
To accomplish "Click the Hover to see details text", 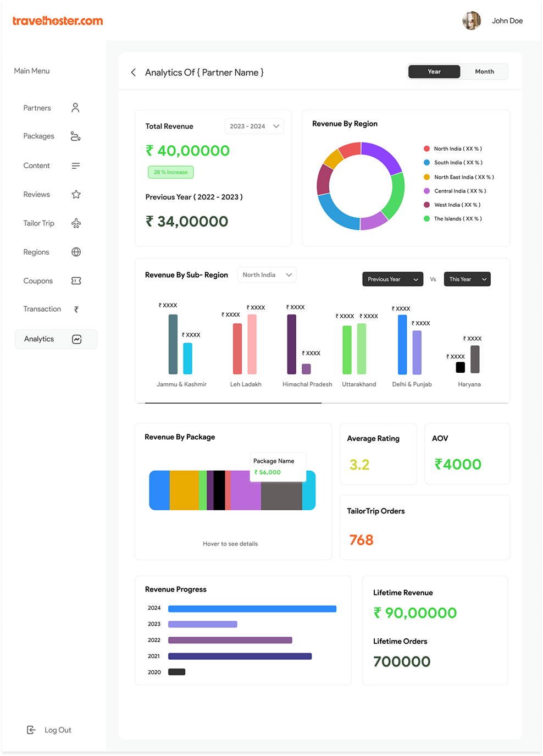I will tap(230, 544).
